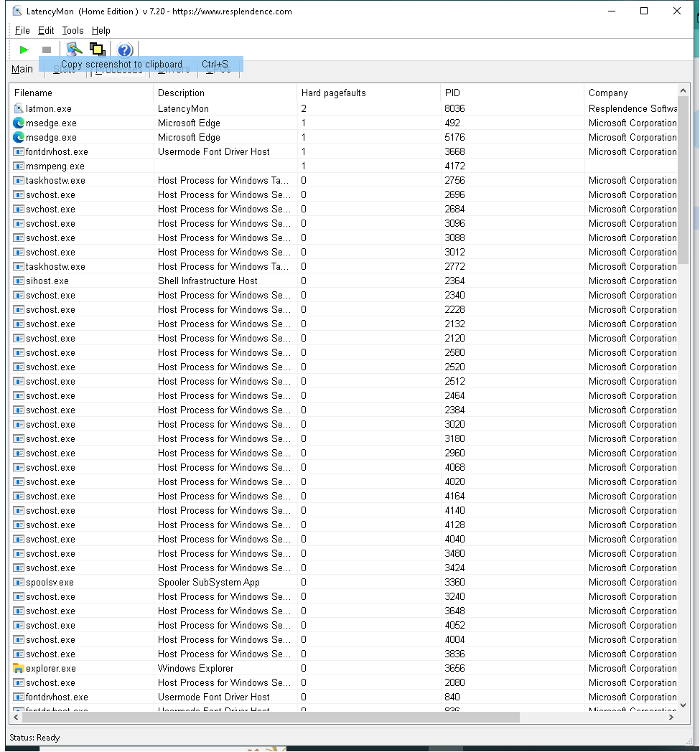Click PID value 2364

(454, 281)
